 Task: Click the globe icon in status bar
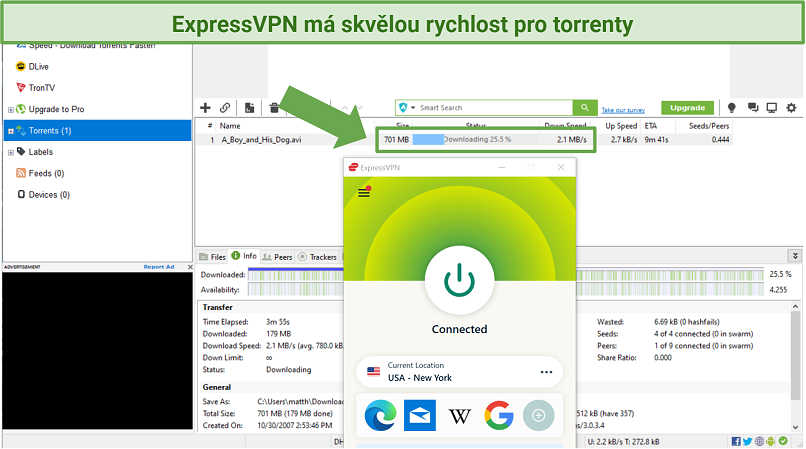point(759,441)
